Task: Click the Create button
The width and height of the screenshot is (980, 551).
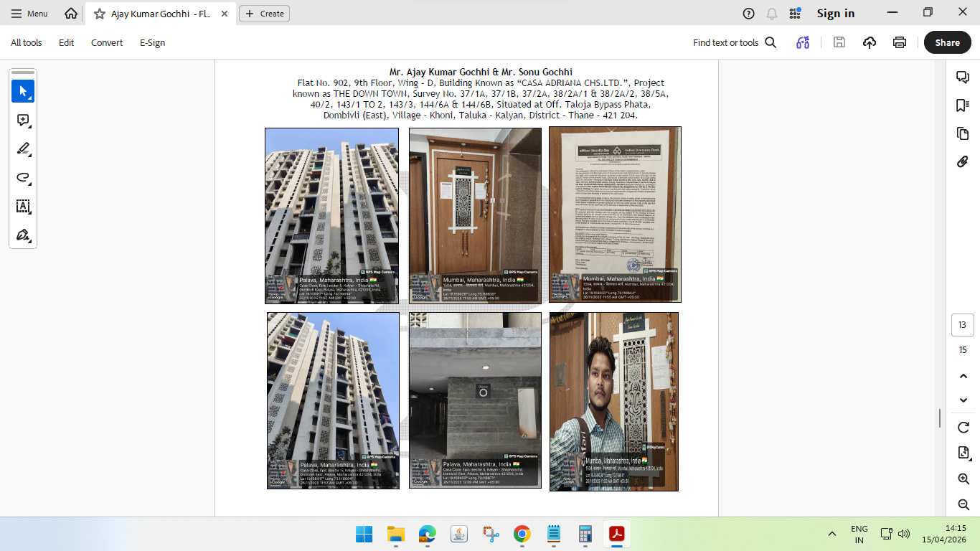Action: [x=264, y=14]
